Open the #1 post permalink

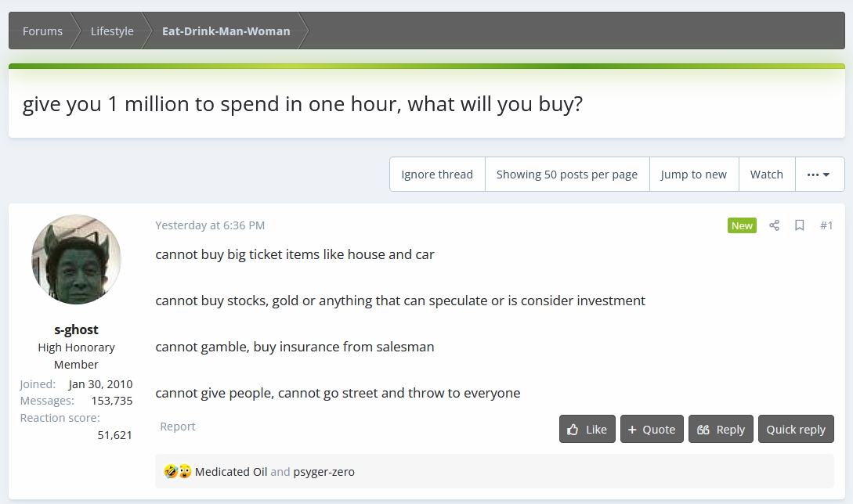point(826,225)
